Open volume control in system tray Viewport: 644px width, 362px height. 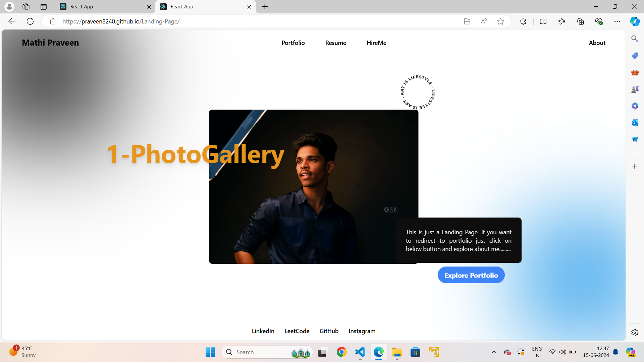click(562, 352)
